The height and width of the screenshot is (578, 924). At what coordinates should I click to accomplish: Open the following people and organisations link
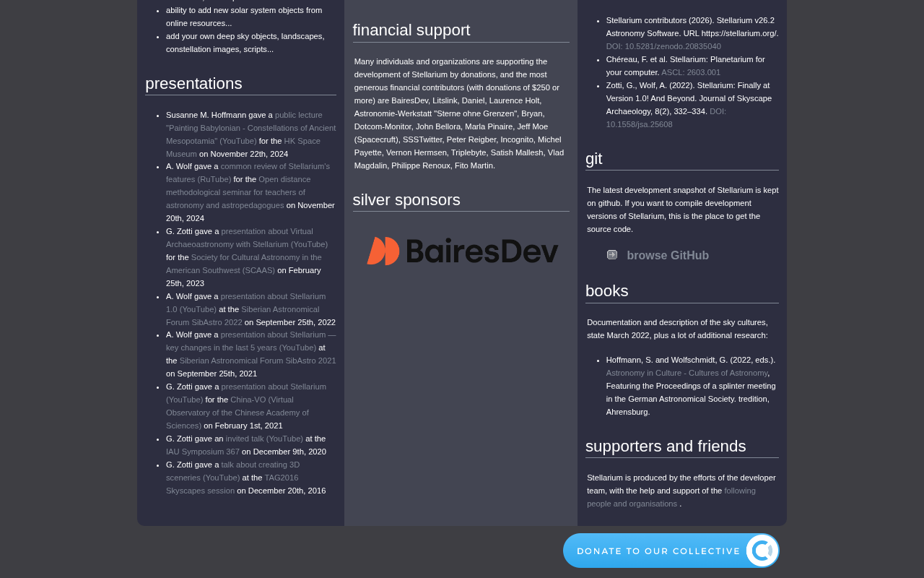[x=671, y=497]
